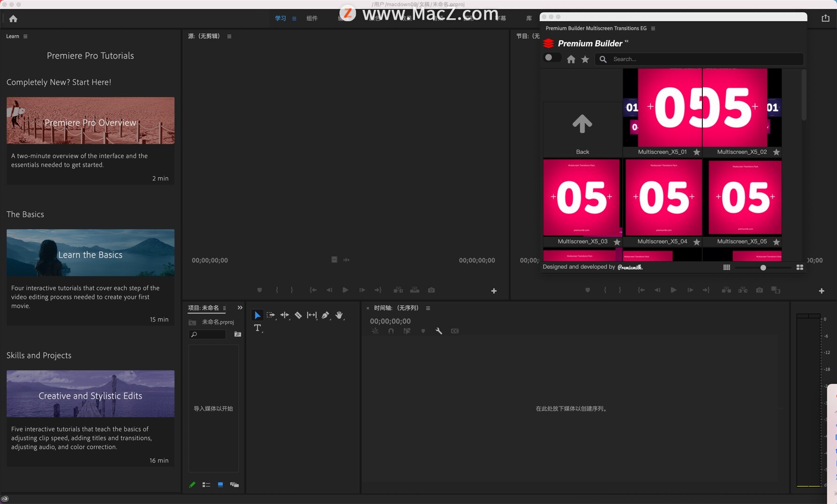The width and height of the screenshot is (837, 504).
Task: Favorite Multiscreen_X5_03 star
Action: coord(617,242)
